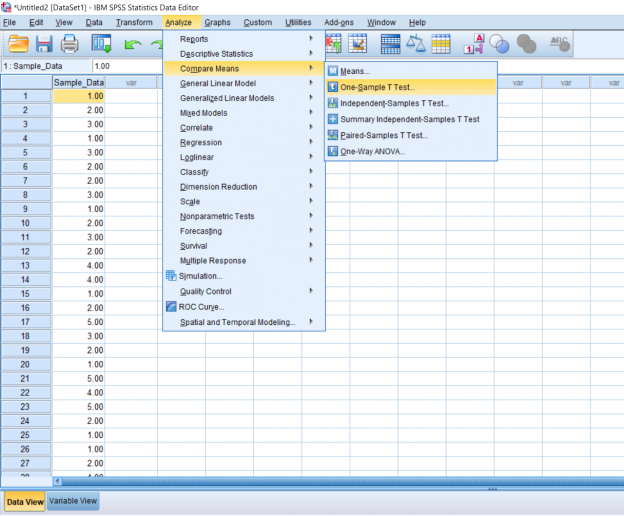Expand Spatial and Temporal Modeling submenu
624x516 pixels.
click(244, 322)
